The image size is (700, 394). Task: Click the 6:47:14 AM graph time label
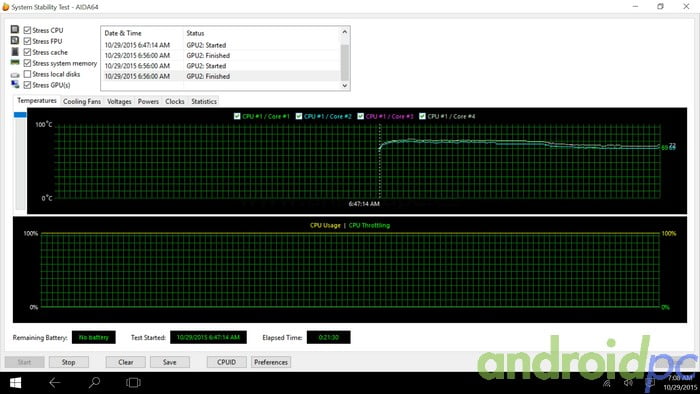364,204
